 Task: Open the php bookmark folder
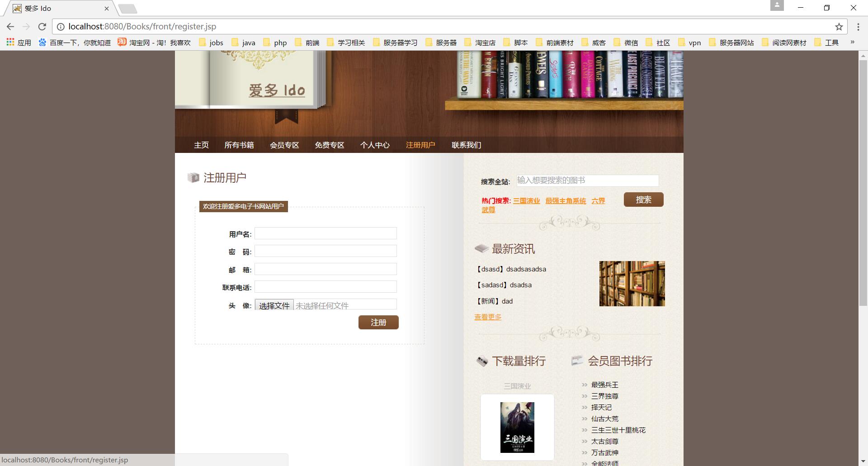275,43
